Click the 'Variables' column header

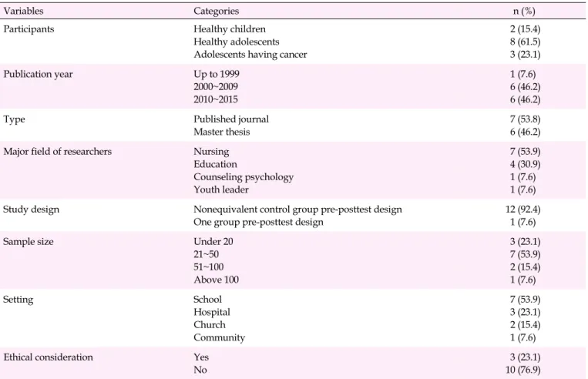point(23,11)
